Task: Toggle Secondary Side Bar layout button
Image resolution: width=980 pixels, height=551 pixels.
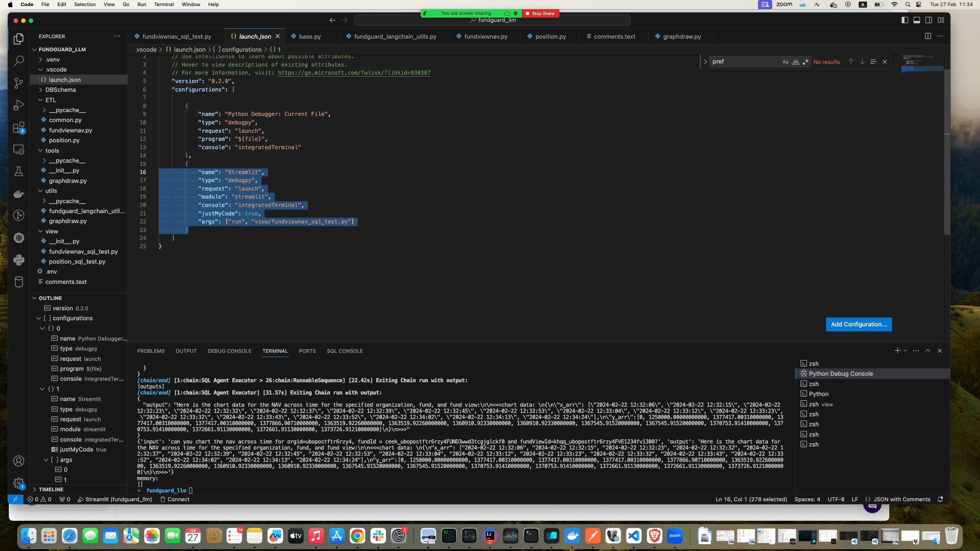Action: point(929,20)
